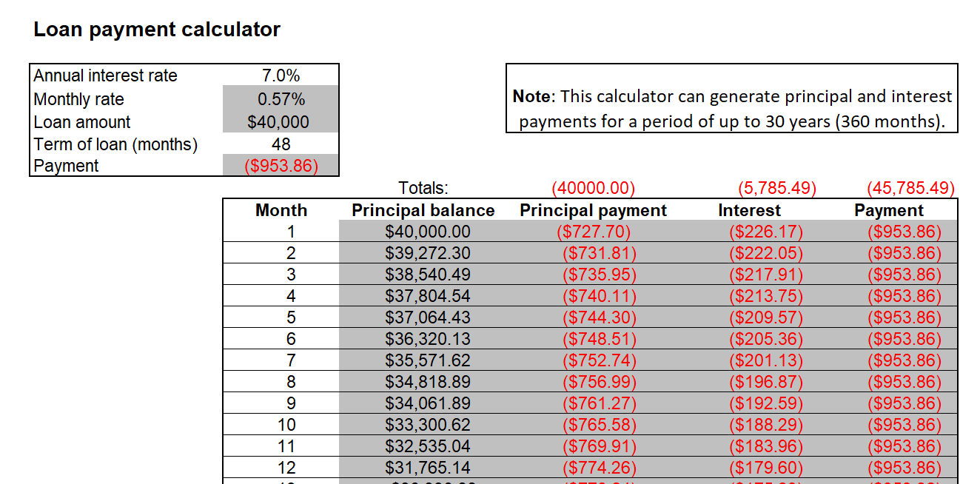Viewport: 980px width, 484px height.
Task: Select interest value ($196.87)
Action: pyautogui.click(x=766, y=382)
